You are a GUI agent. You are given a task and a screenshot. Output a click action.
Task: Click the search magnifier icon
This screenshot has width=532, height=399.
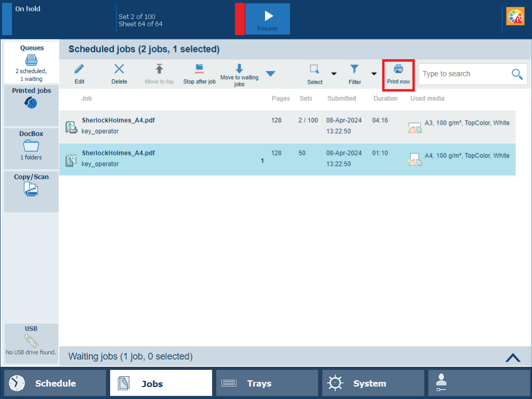517,74
